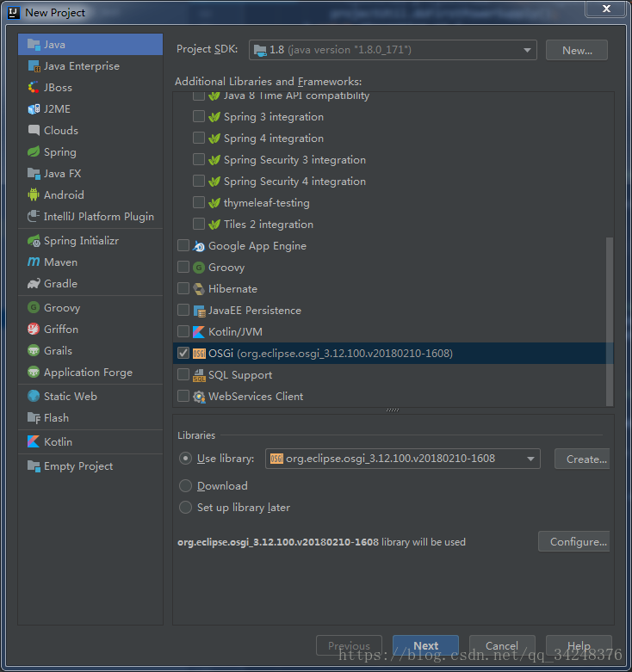Screen dimensions: 632x672
Task: Select the Empty Project icon
Action: 34,465
